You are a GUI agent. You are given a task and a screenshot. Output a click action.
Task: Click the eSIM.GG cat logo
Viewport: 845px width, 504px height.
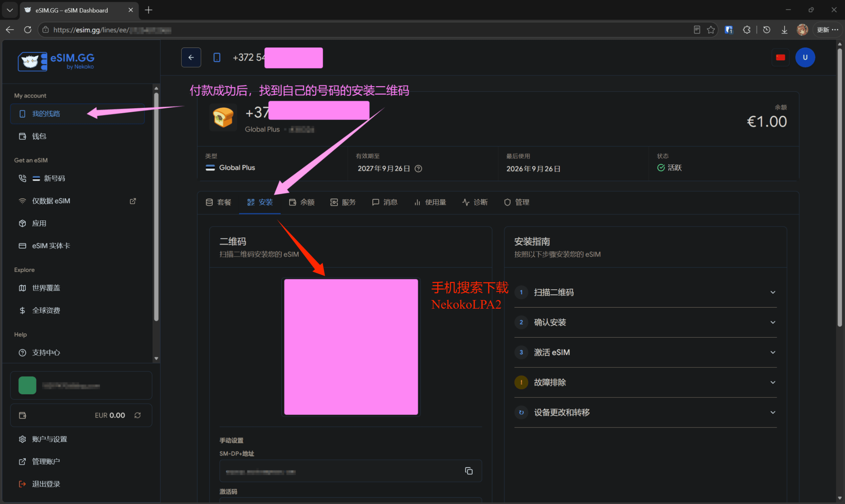click(x=56, y=61)
